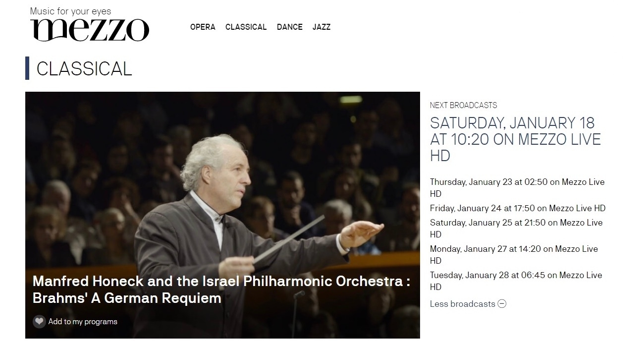Choose the Thursday, January 23 broadcast
Image resolution: width=644 pixels, height=346 pixels.
point(517,187)
